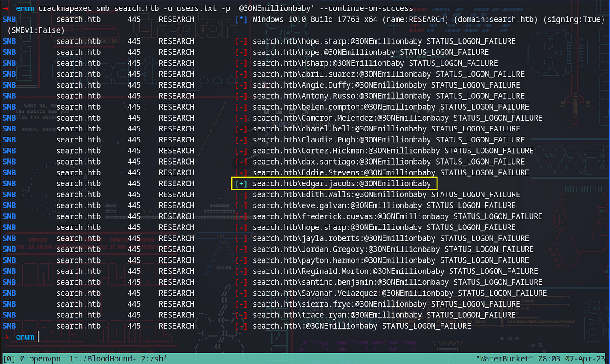
Task: Click search.htb\trace.ryan logon failure line
Action: point(384,315)
